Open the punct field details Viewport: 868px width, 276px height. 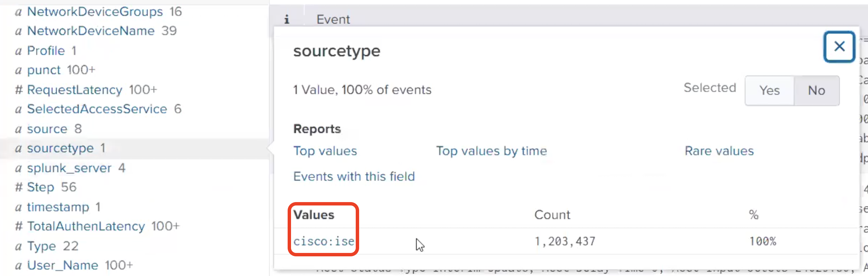click(44, 70)
